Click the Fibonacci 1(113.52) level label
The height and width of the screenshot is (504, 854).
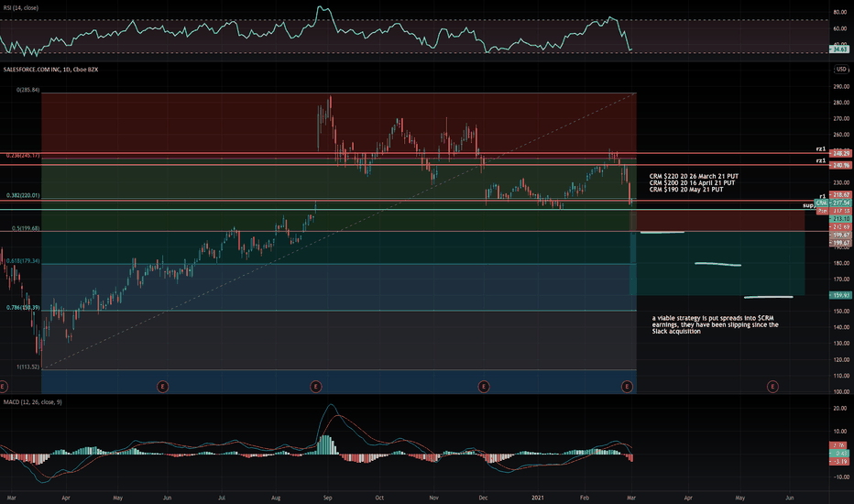coord(27,367)
